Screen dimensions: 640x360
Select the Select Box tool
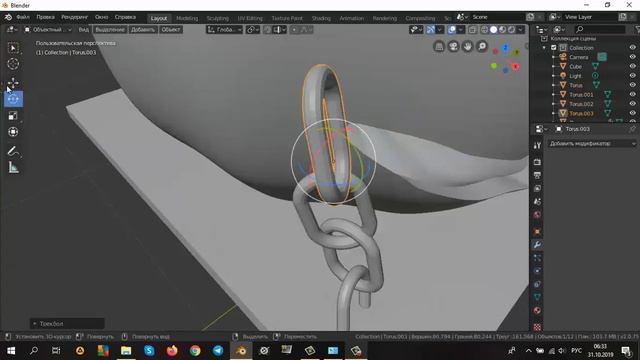click(13, 48)
